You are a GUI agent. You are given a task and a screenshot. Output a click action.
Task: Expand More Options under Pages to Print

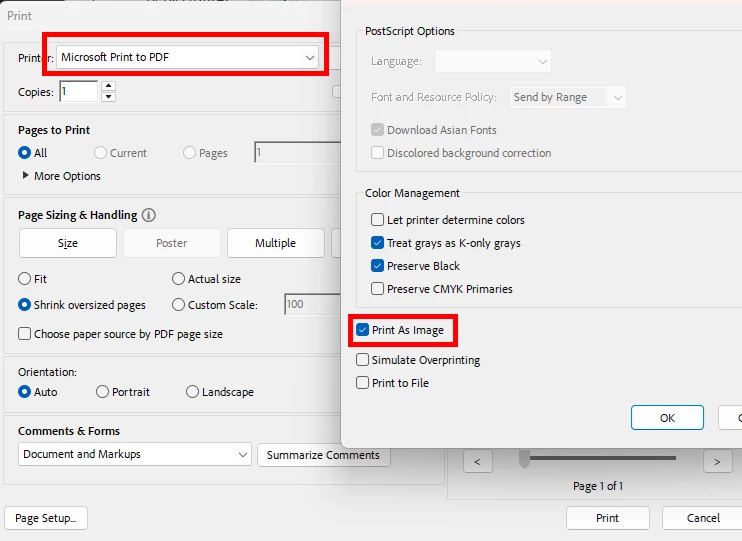[x=62, y=176]
